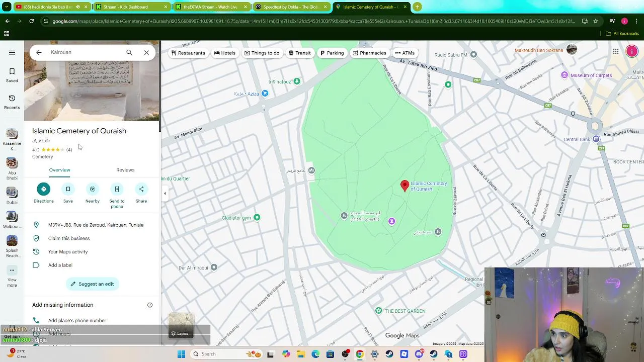Open Saved places in sidebar
644x362 pixels.
point(12,75)
